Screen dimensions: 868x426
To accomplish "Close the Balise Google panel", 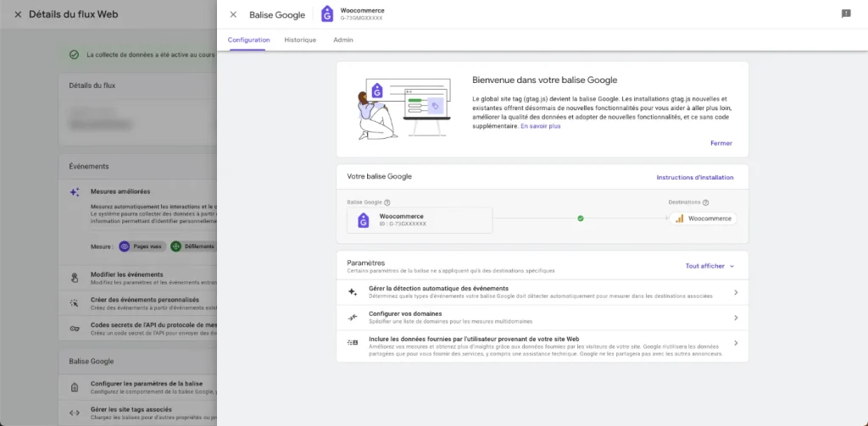I will point(233,14).
